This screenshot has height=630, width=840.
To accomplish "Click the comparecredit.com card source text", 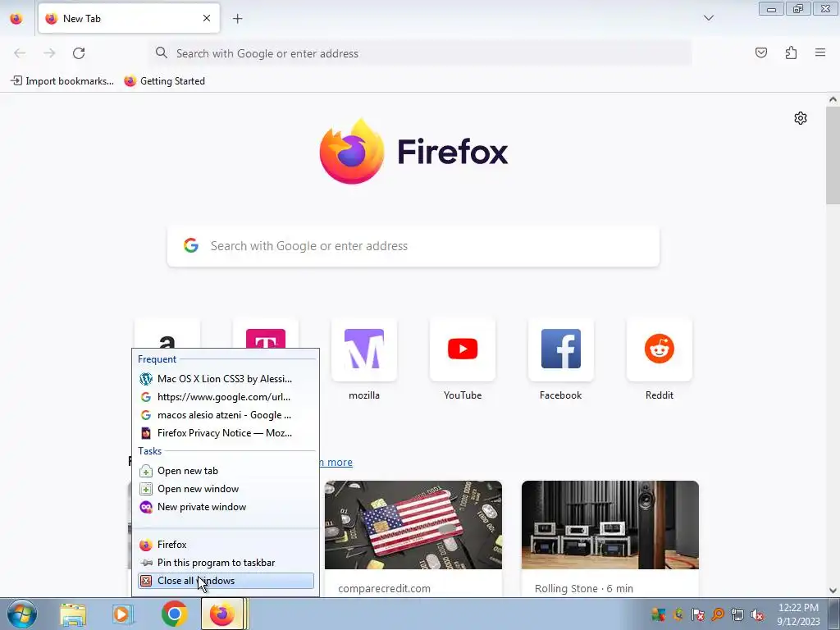I will [x=384, y=588].
